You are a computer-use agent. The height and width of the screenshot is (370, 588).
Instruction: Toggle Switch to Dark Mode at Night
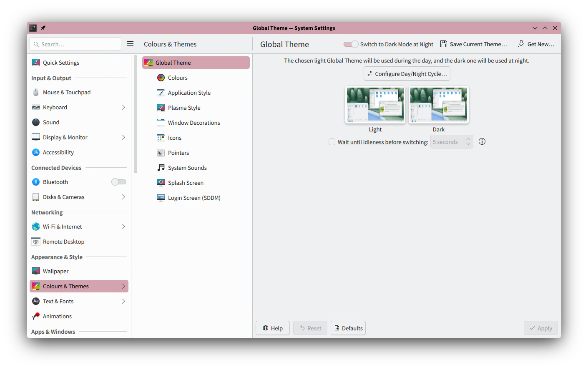pyautogui.click(x=351, y=44)
